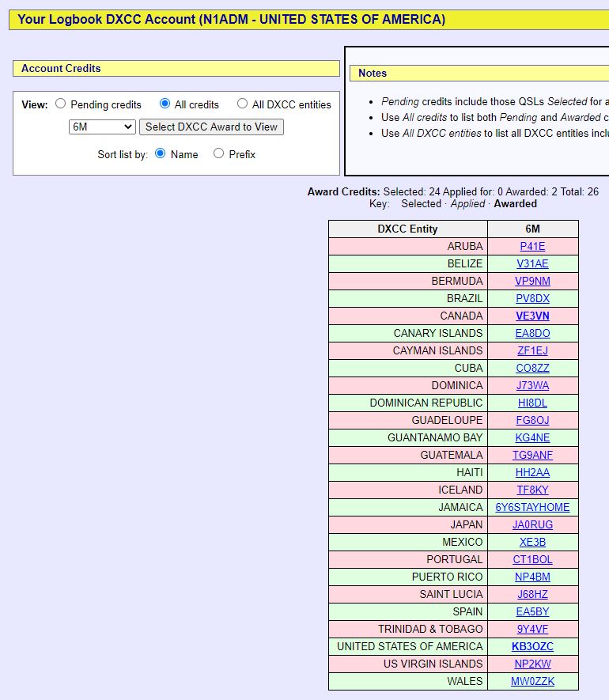Click the DXCC Entity column header

[407, 229]
